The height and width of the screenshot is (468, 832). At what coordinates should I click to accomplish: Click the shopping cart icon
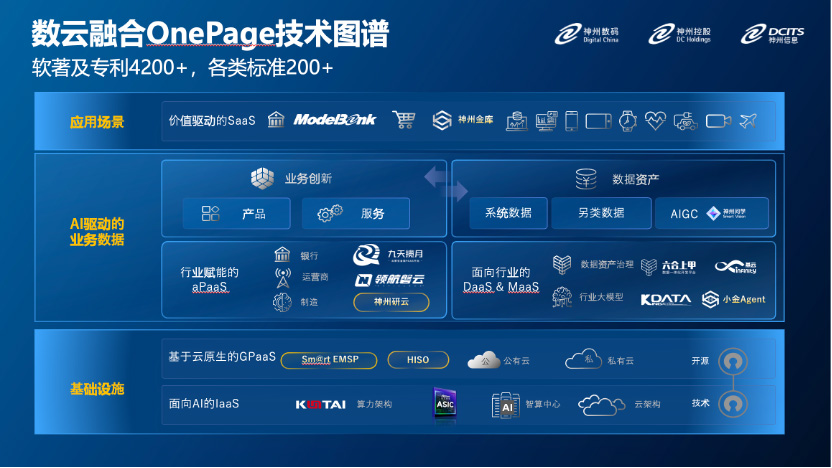[404, 120]
